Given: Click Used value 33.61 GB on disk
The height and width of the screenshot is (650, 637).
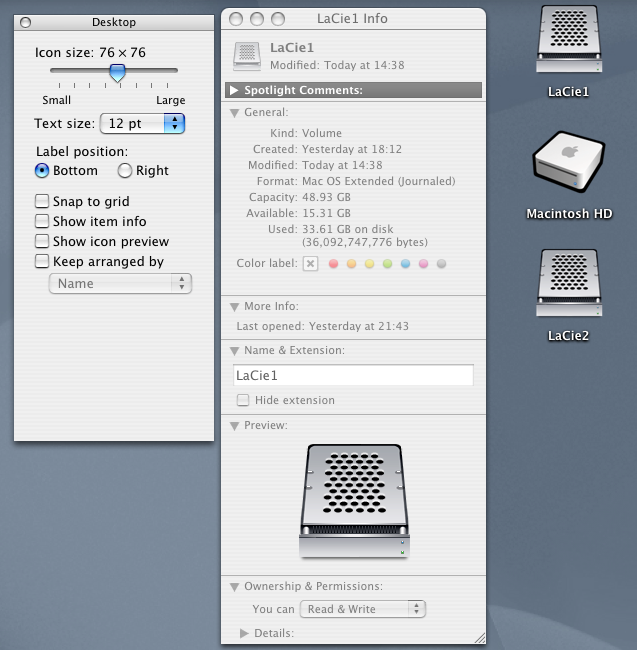Looking at the screenshot, I should (x=347, y=229).
